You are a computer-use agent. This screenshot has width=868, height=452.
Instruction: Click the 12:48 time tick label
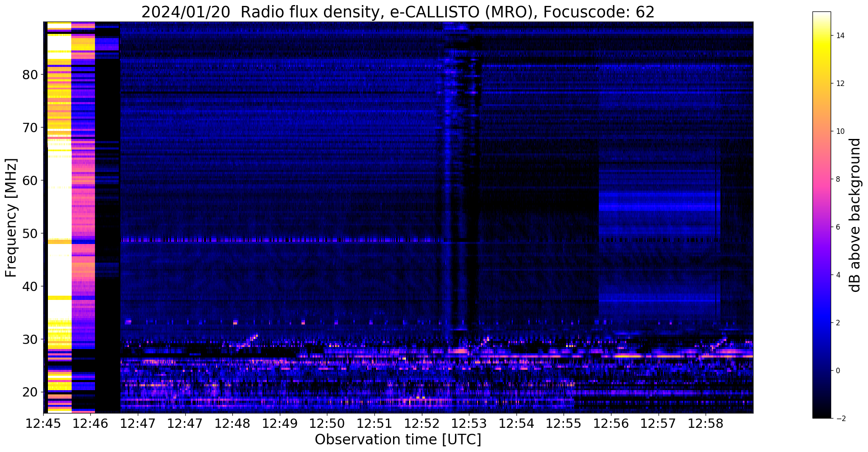tap(232, 424)
